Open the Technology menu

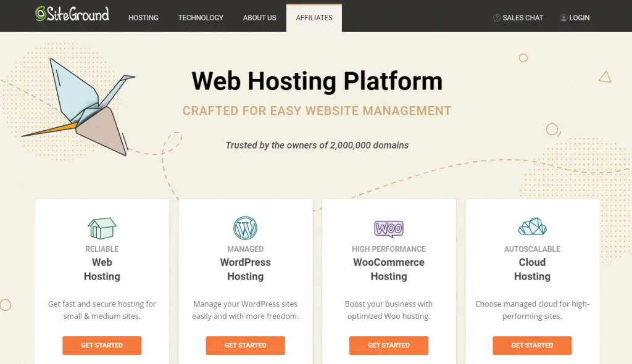coord(201,18)
